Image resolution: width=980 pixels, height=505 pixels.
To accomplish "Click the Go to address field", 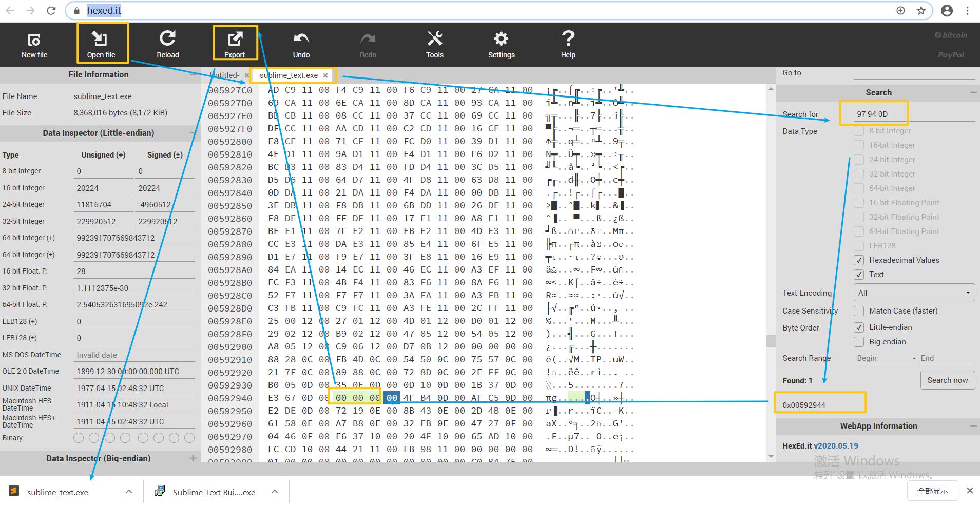I will pyautogui.click(x=914, y=73).
